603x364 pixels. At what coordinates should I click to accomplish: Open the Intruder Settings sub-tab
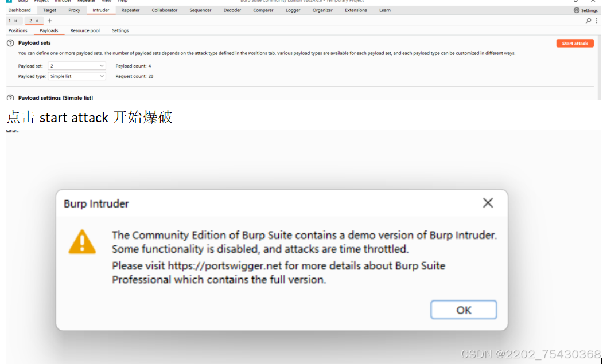tap(120, 30)
